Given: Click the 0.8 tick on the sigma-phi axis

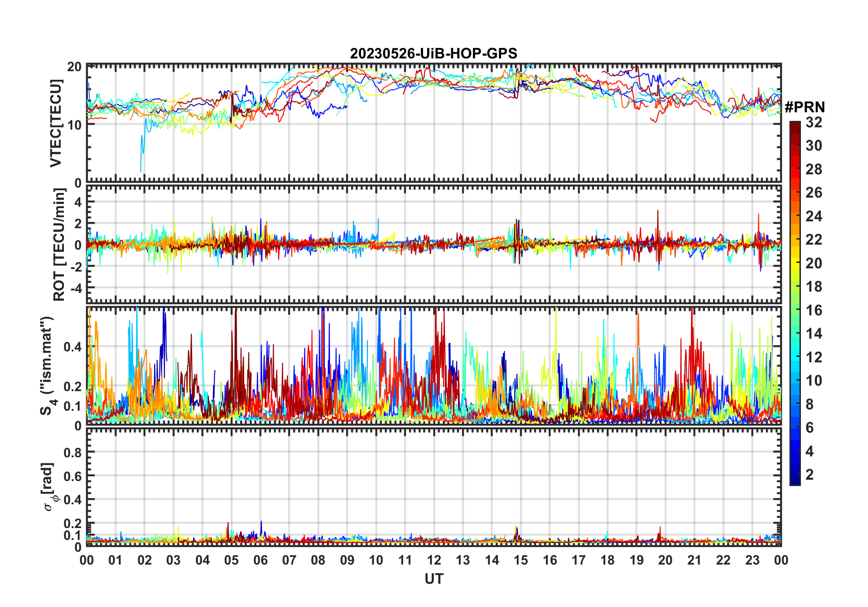Looking at the screenshot, I should tap(73, 453).
